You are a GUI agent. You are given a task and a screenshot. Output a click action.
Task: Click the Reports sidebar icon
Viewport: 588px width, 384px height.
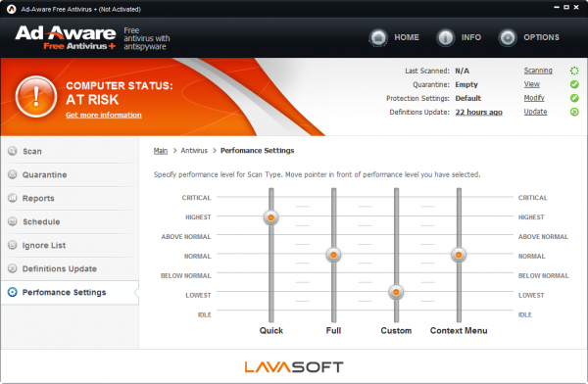(x=13, y=198)
